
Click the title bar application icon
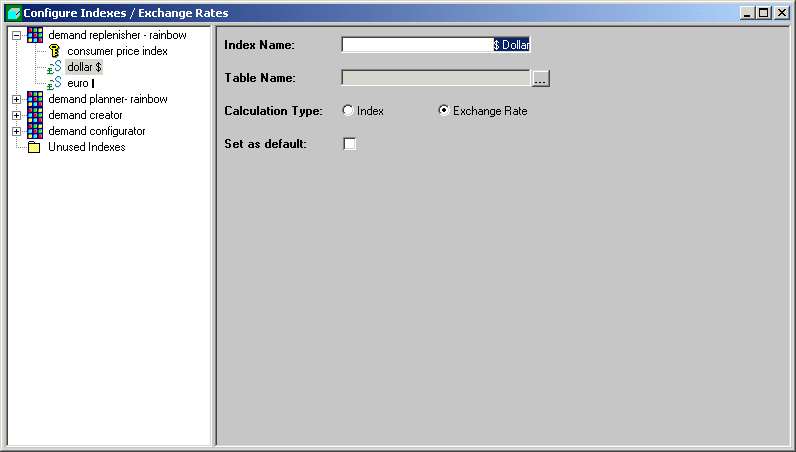tap(14, 13)
